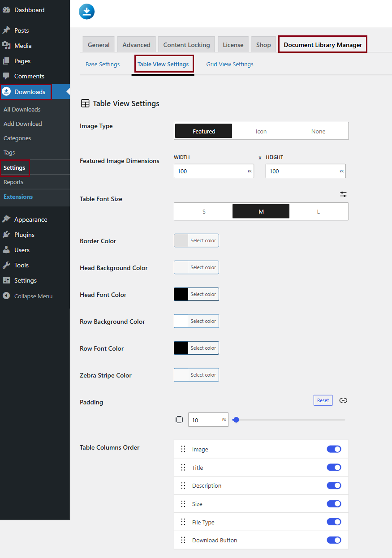Screen dimensions: 392x558
Task: Click the Download Manager logo icon
Action: 87,12
